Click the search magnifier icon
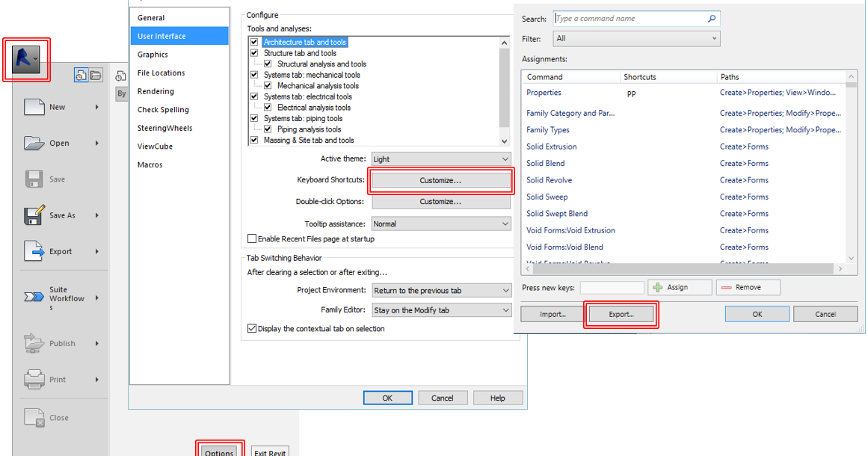Screen dimensions: 868x456 click(712, 18)
